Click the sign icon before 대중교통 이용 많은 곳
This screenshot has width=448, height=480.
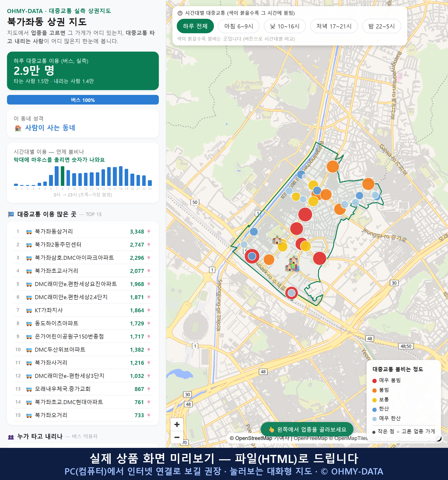tap(11, 214)
